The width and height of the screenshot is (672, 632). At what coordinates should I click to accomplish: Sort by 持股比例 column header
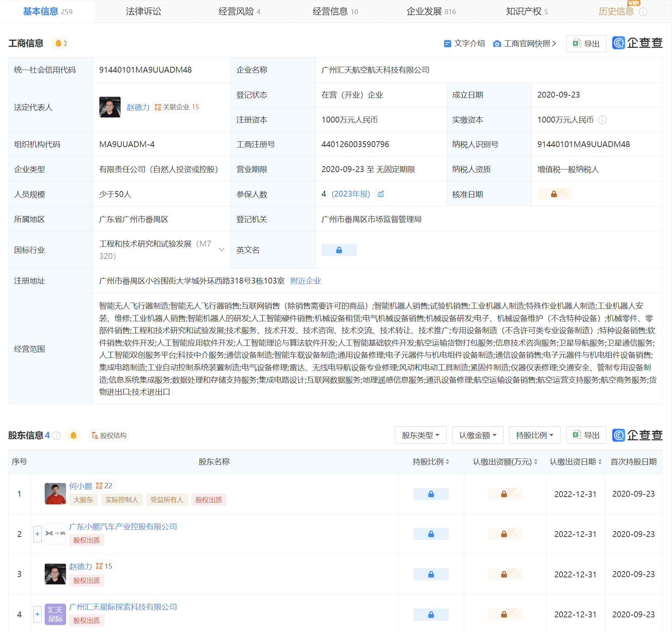click(431, 462)
